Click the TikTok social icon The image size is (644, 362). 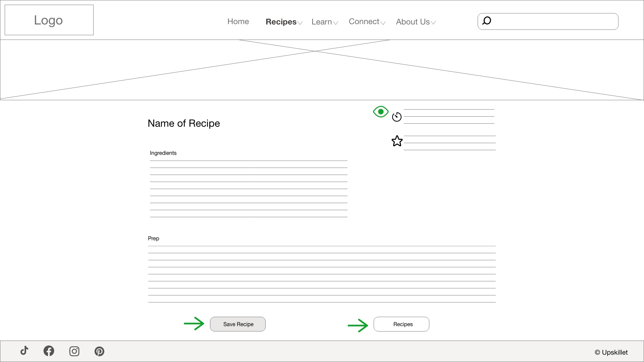(24, 351)
